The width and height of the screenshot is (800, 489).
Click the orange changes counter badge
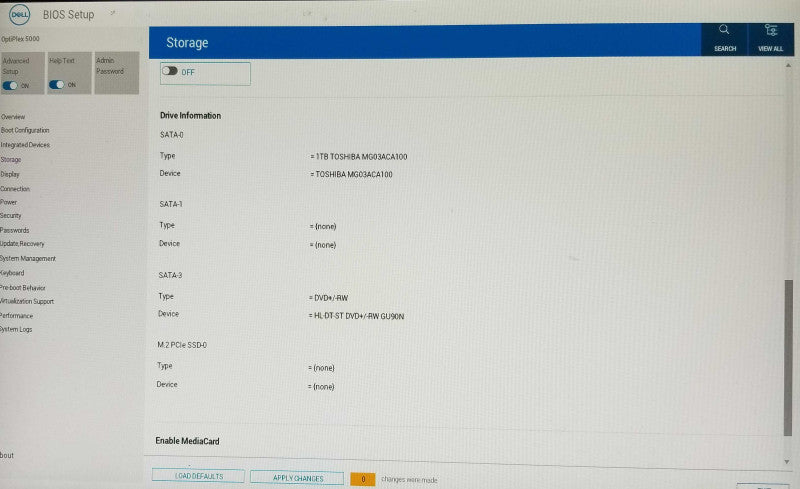pyautogui.click(x=363, y=479)
